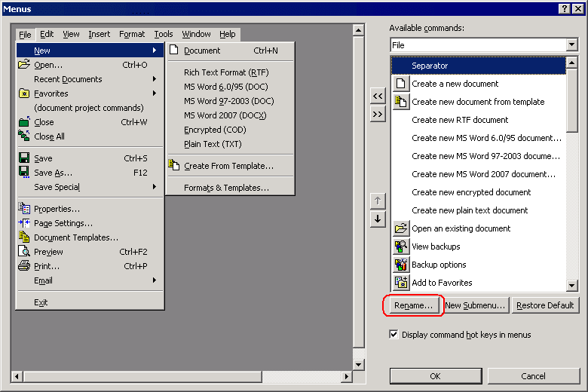
Task: Click the commands list scrollbar thumb
Action: point(571,100)
